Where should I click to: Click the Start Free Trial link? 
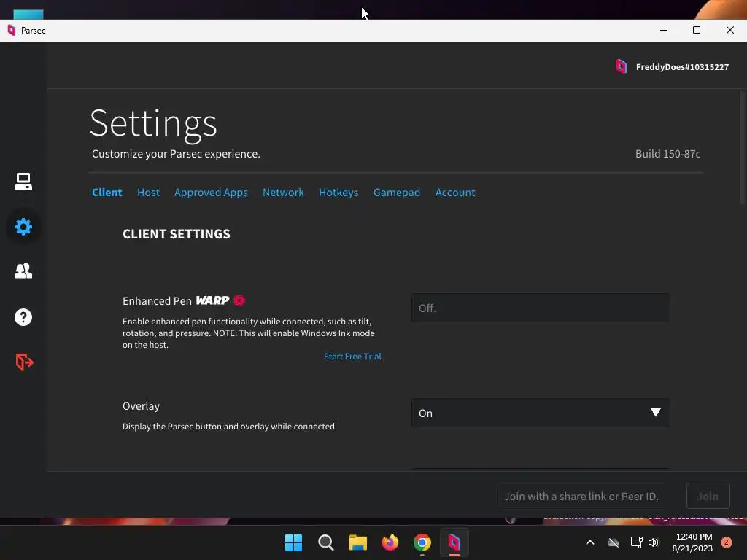coord(352,357)
